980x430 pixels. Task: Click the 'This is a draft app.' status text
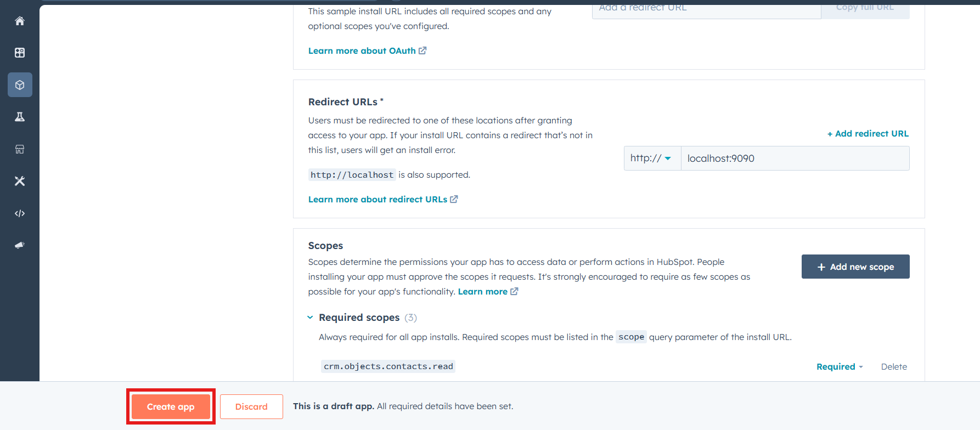pyautogui.click(x=334, y=406)
